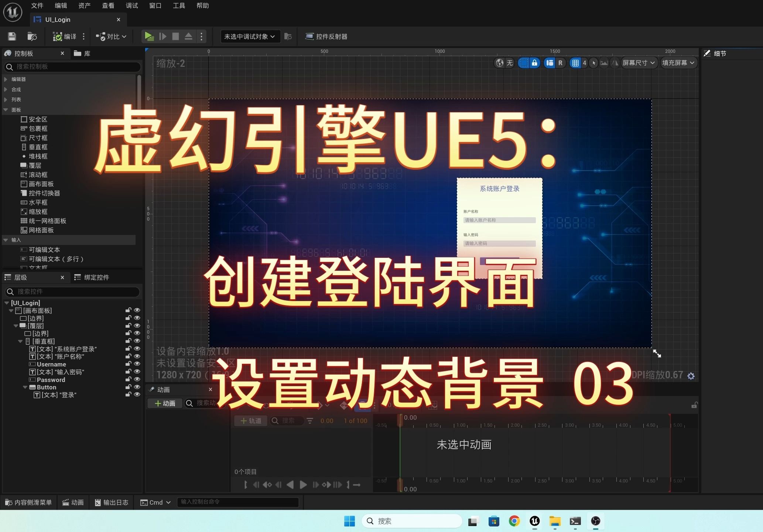Open the 编辑 menu
763x532 pixels.
pyautogui.click(x=61, y=6)
